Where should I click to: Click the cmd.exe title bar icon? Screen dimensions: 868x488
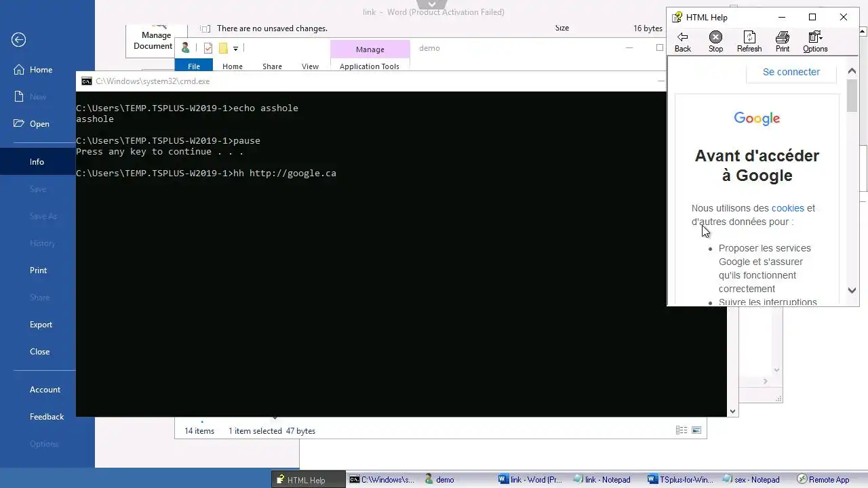(87, 81)
